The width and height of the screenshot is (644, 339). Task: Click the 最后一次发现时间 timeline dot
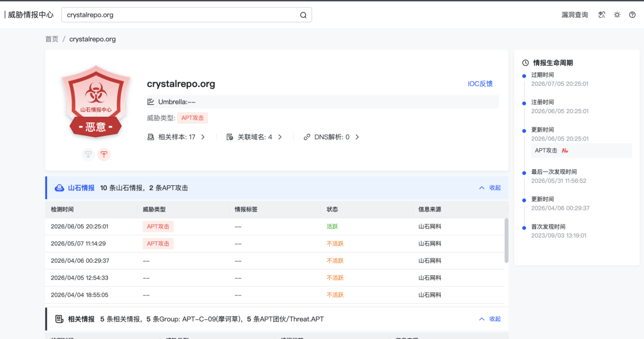[x=524, y=173]
